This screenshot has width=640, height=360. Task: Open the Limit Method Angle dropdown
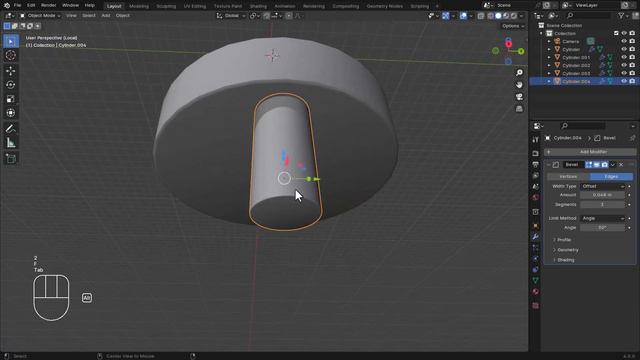pyautogui.click(x=602, y=218)
